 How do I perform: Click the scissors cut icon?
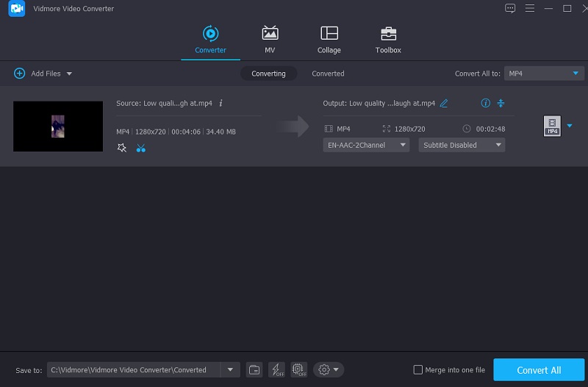click(141, 148)
